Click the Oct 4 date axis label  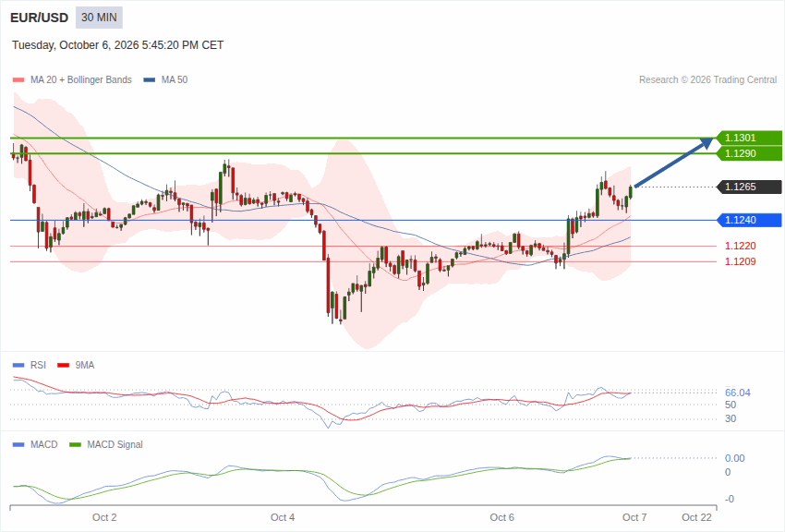coord(283,517)
